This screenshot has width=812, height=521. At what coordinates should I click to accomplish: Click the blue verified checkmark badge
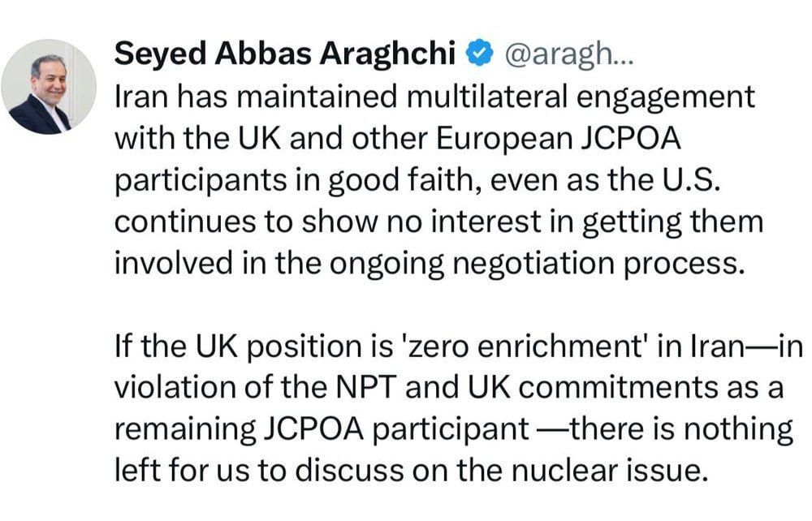[x=482, y=54]
